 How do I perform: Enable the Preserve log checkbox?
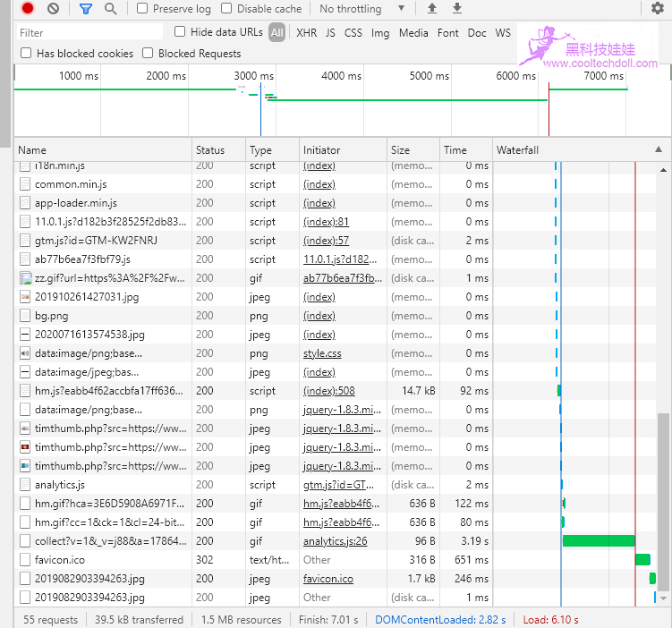(x=143, y=9)
